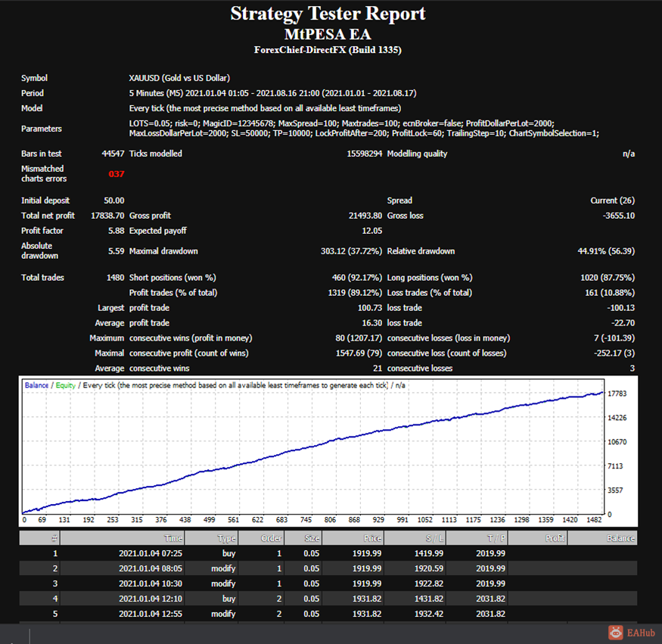Select Maximal drawdown value '303.12 (37.72%)'
Viewport: 662px width, 644px height.
351,251
